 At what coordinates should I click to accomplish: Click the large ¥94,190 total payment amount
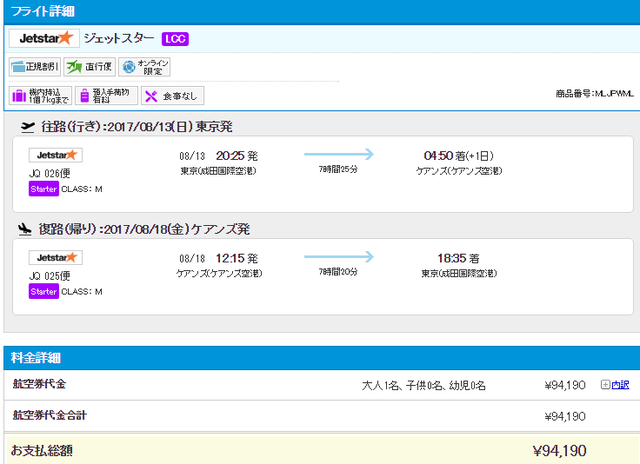[560, 451]
